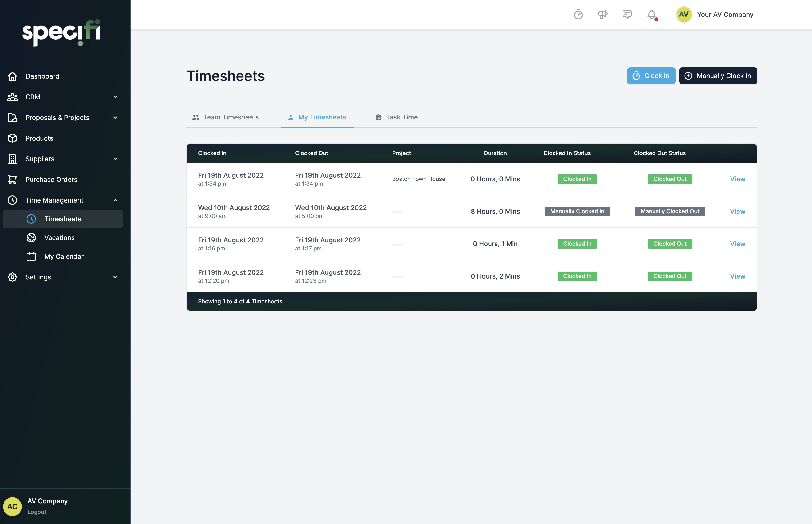The width and height of the screenshot is (812, 524).
Task: Click the Products box icon
Action: [x=13, y=138]
